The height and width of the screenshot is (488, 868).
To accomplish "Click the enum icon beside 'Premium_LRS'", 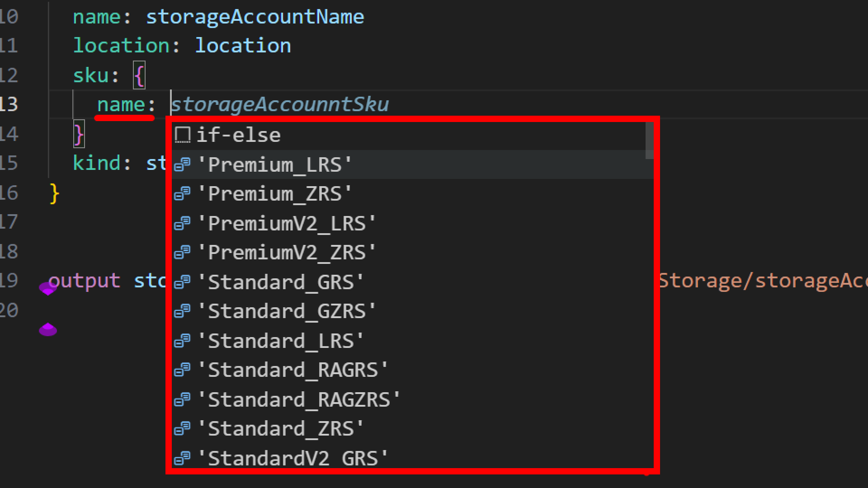I will (182, 164).
